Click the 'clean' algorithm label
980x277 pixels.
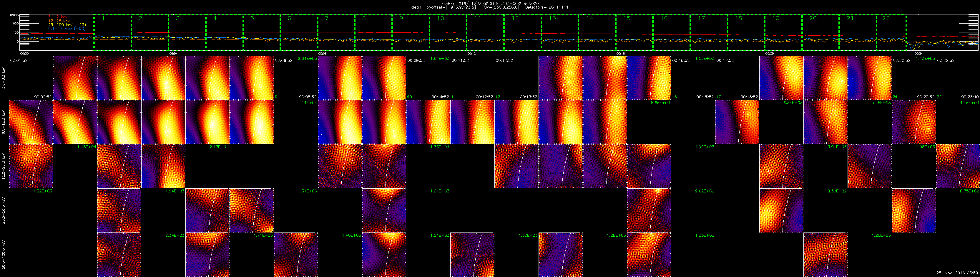coord(416,7)
